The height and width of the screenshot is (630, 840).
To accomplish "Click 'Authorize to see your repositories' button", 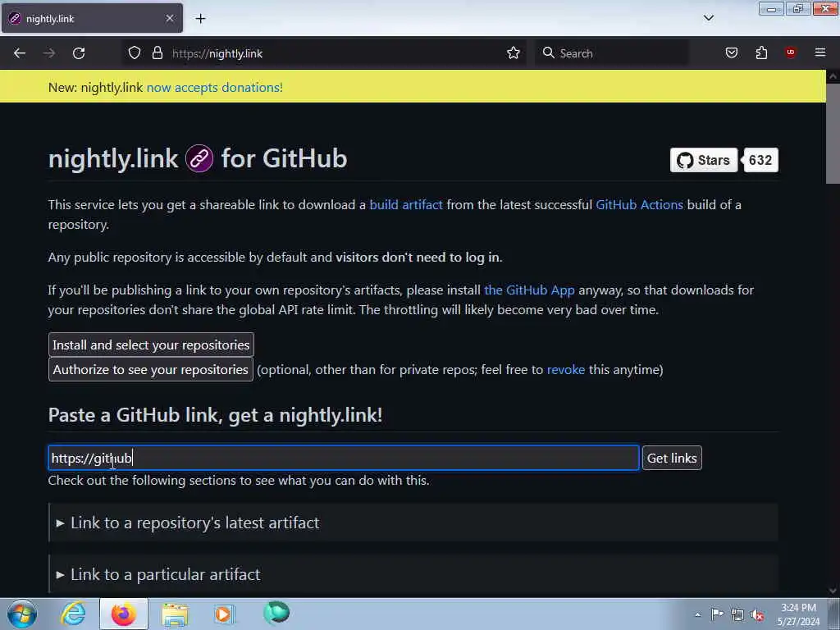I will coord(151,370).
